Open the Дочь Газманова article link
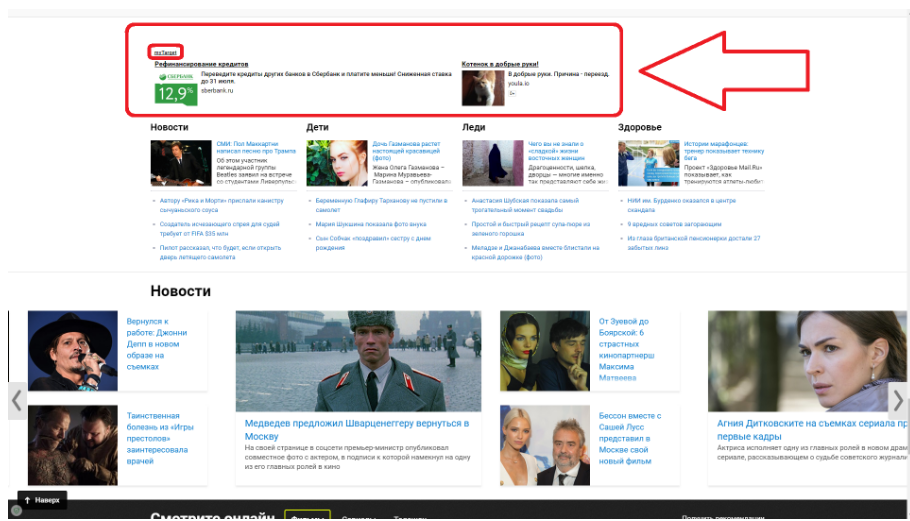This screenshot has width=910, height=521. pyautogui.click(x=406, y=151)
